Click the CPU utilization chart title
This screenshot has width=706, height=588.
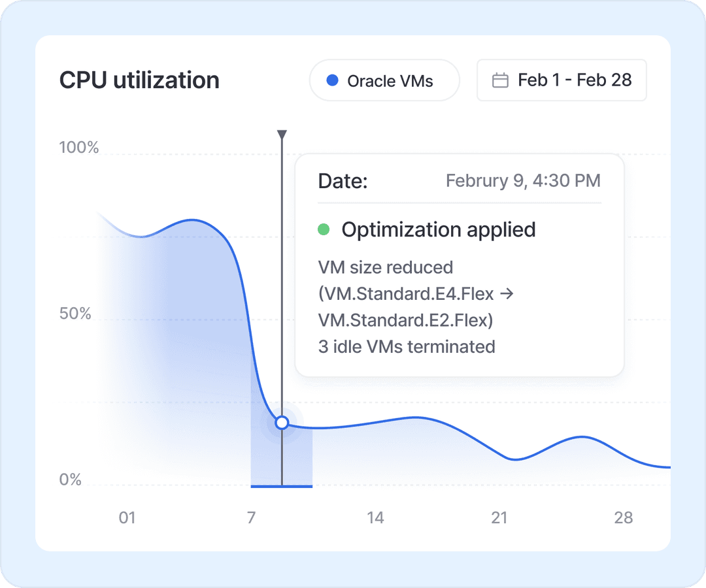(x=139, y=80)
